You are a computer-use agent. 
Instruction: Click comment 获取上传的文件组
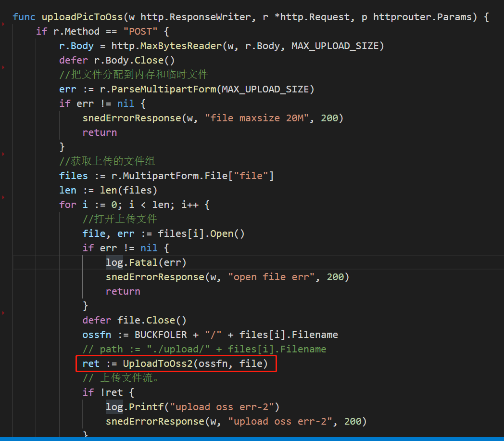107,161
